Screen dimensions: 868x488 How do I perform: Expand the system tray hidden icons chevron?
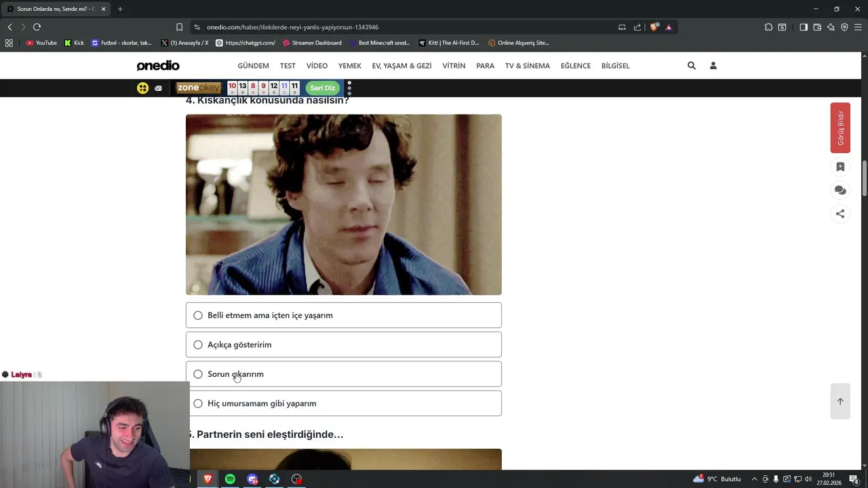[754, 479]
